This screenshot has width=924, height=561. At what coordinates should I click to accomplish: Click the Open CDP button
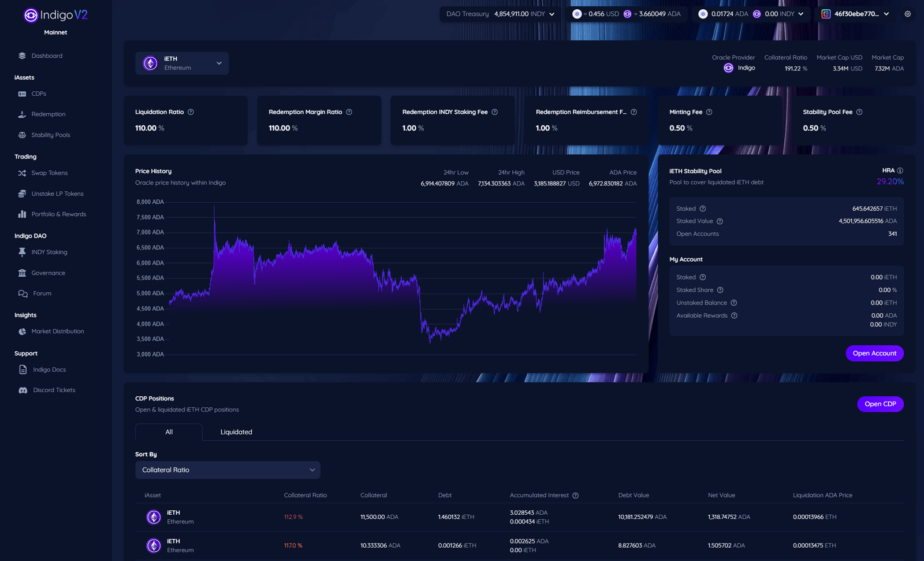pyautogui.click(x=880, y=404)
